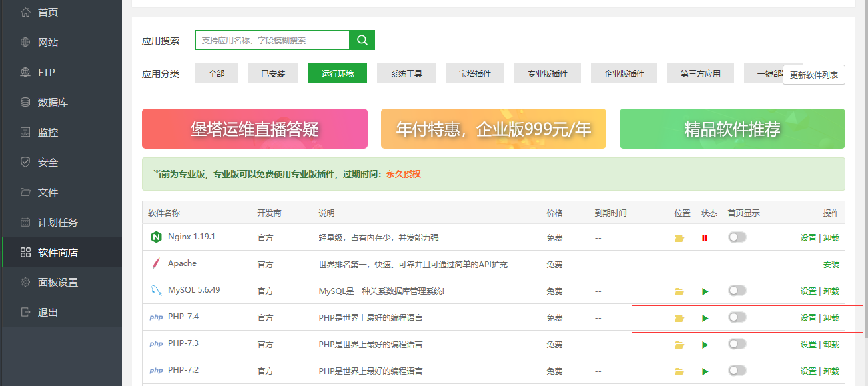The width and height of the screenshot is (868, 386).
Task: Click PHP-7.2 green running status icon
Action: (x=705, y=371)
